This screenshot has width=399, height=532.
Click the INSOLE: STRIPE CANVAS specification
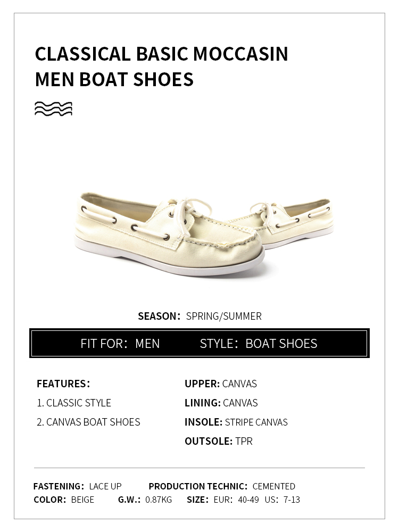point(236,422)
